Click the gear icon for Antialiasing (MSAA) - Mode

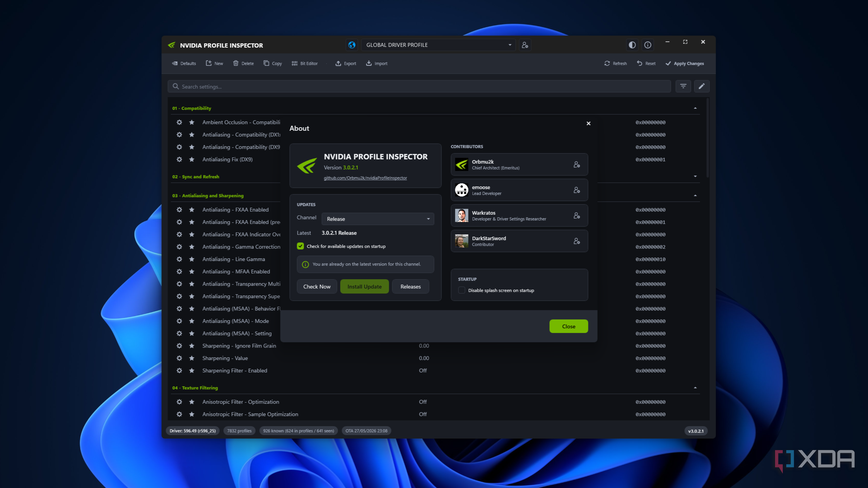(179, 321)
